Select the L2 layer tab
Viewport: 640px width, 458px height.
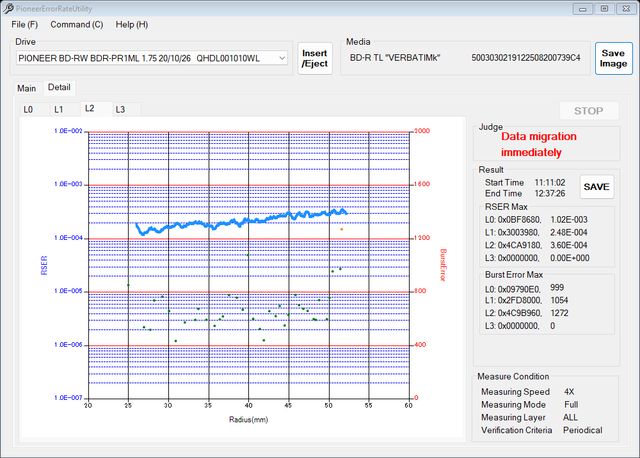(90, 108)
